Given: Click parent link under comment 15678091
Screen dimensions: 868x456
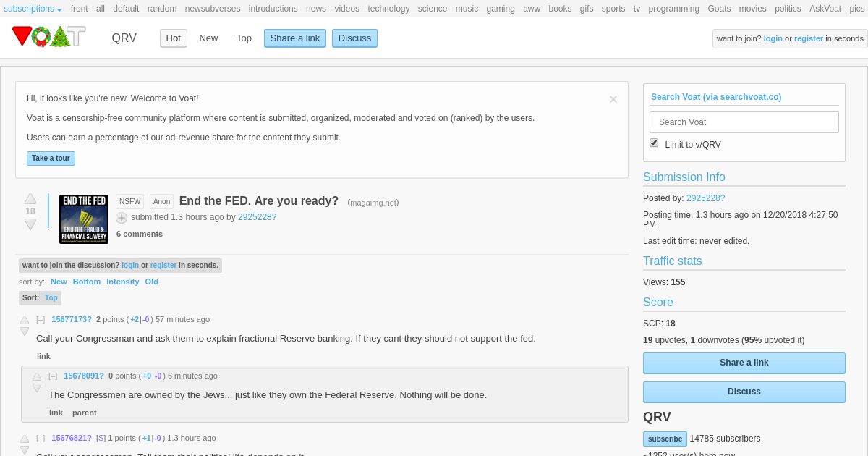Looking at the screenshot, I should pos(85,413).
